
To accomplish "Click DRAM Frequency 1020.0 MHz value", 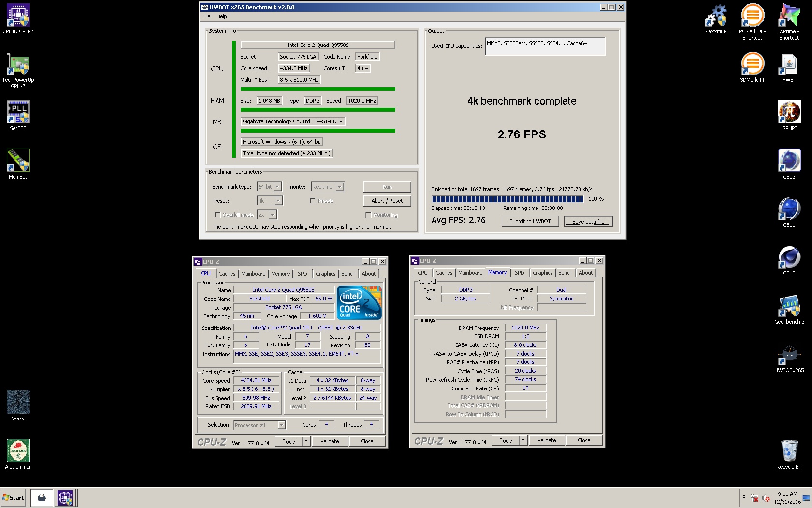I will pyautogui.click(x=525, y=328).
